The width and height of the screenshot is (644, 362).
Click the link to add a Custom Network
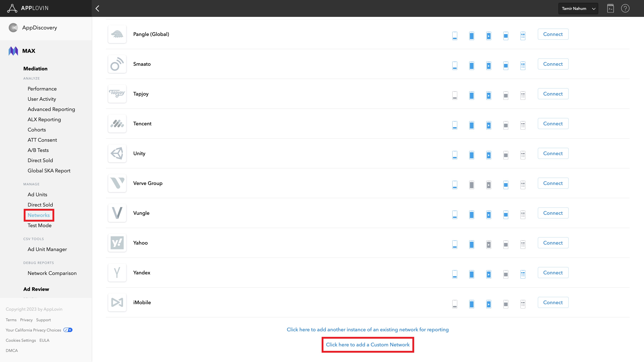(x=367, y=345)
